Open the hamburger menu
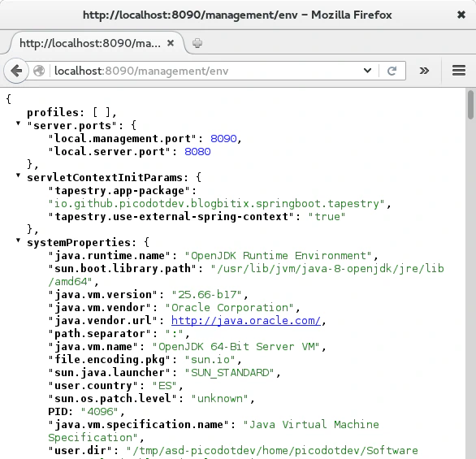The width and height of the screenshot is (476, 459). click(459, 71)
